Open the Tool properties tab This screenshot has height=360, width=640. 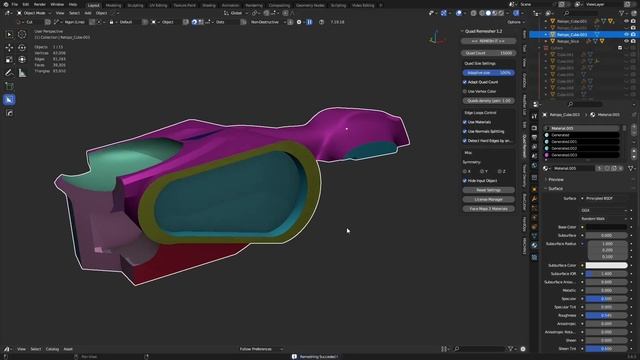(534, 116)
